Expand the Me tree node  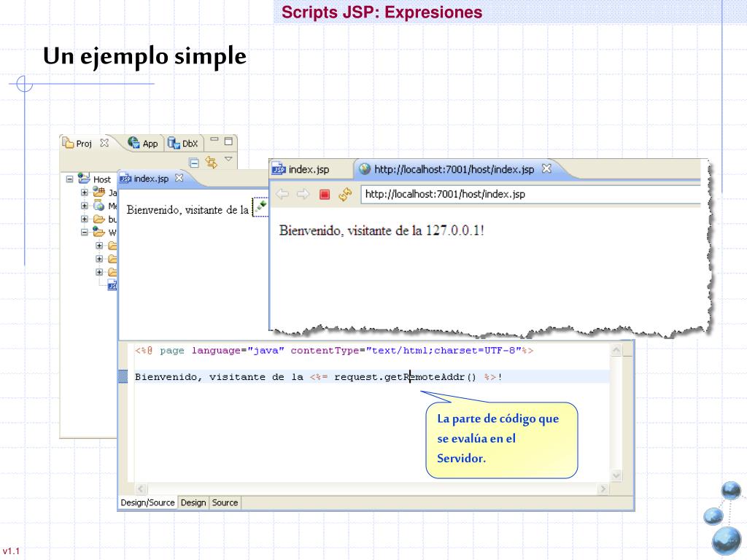[x=85, y=206]
